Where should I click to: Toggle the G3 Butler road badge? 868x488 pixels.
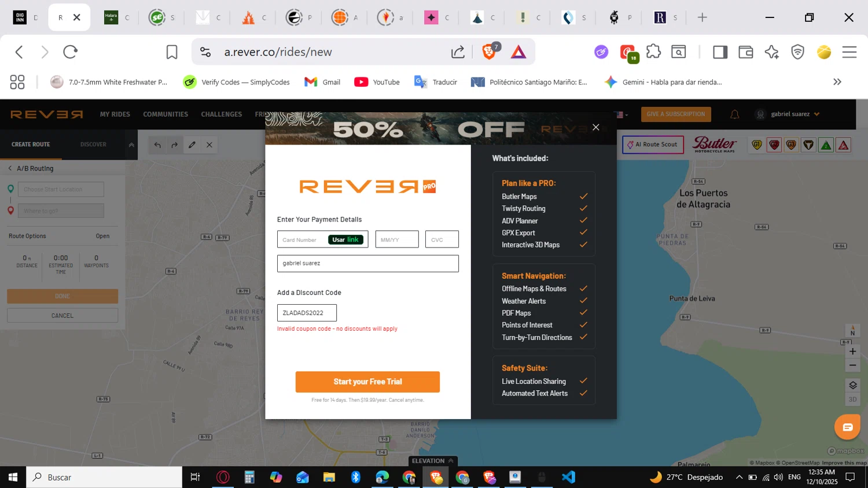pos(792,145)
